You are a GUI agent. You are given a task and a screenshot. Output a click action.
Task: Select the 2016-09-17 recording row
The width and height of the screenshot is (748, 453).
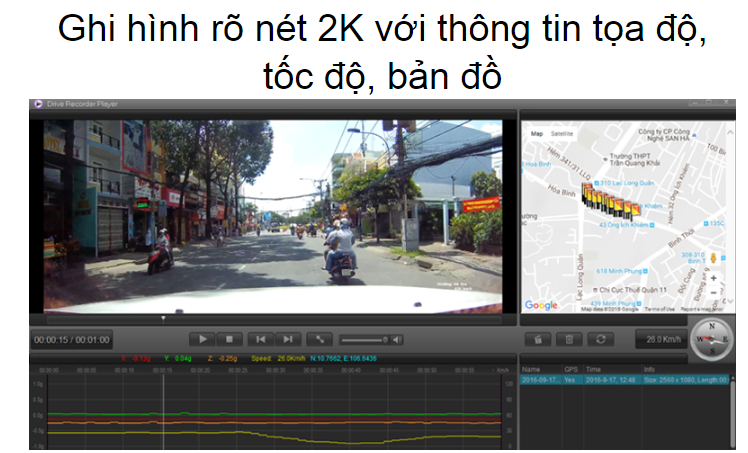tap(624, 380)
